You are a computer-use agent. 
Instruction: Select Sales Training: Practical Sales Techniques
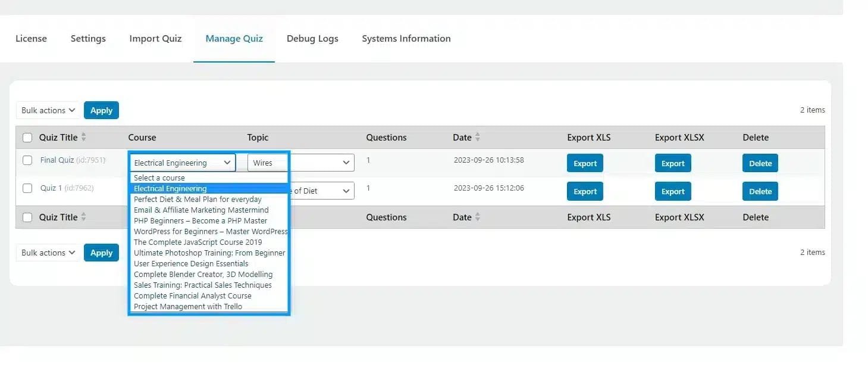tap(209, 285)
